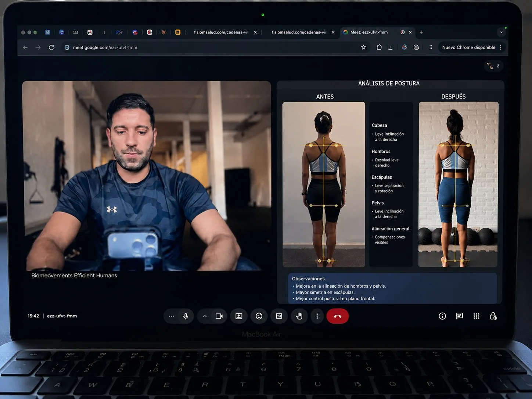Image resolution: width=532 pixels, height=399 pixels.
Task: Open audio settings three-dot menu beside microphone
Action: pos(171,316)
